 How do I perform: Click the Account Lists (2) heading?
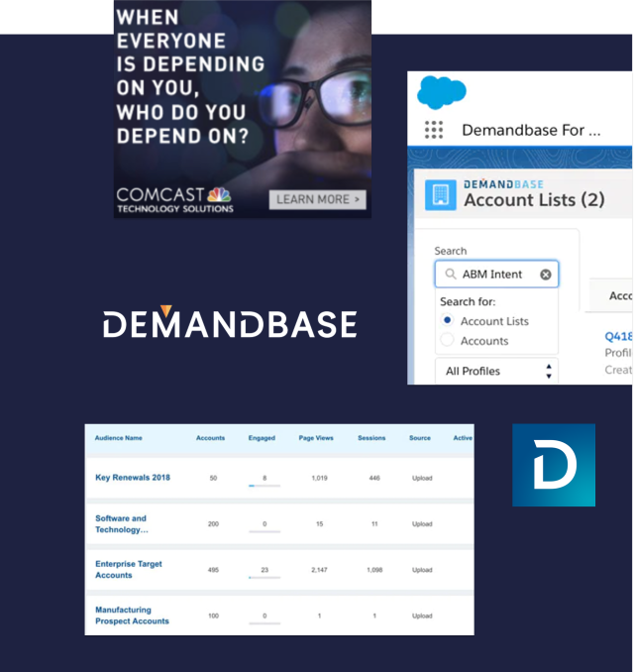click(x=534, y=200)
